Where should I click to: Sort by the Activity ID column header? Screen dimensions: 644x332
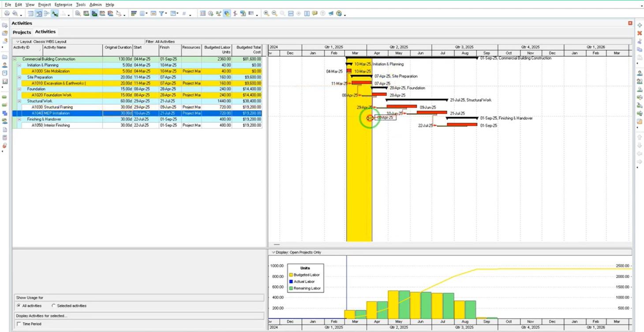click(27, 50)
